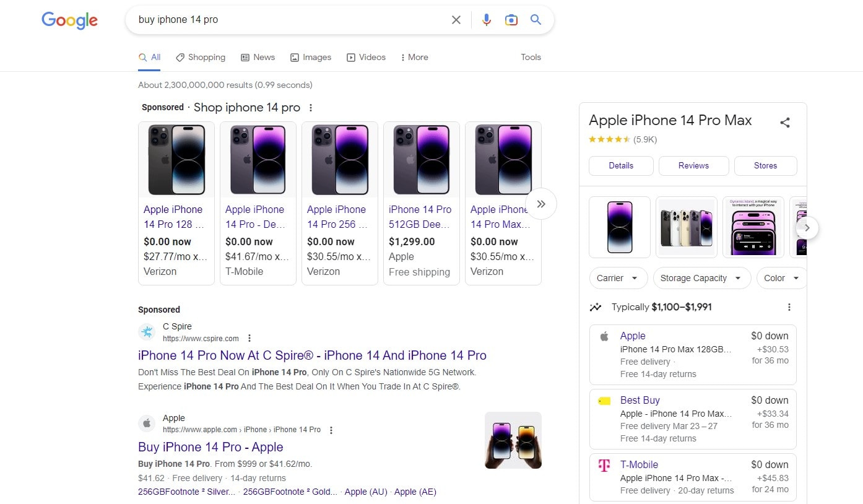Open Google Lens camera search

511,20
